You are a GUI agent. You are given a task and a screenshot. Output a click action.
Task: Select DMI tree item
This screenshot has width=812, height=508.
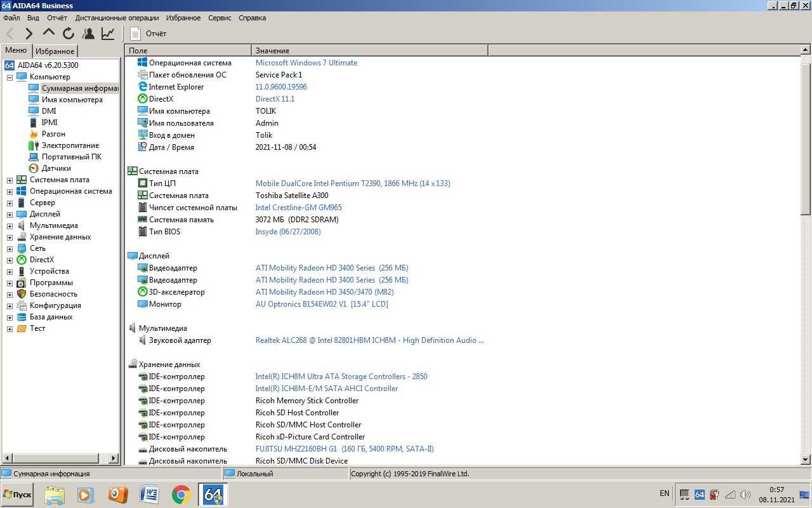point(49,111)
